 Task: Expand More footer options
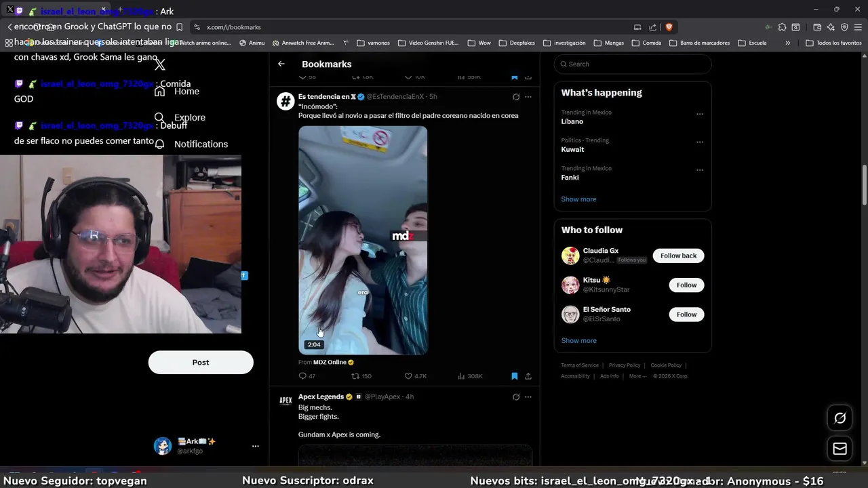[637, 376]
